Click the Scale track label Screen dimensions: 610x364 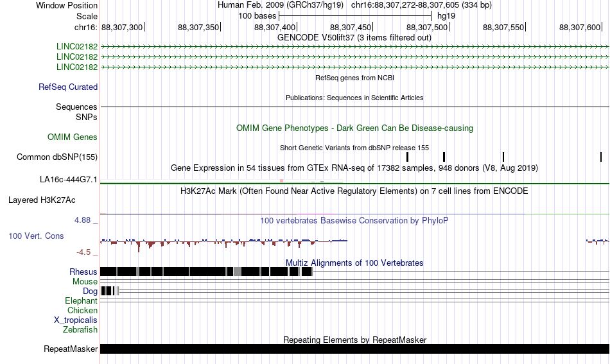[x=87, y=16]
